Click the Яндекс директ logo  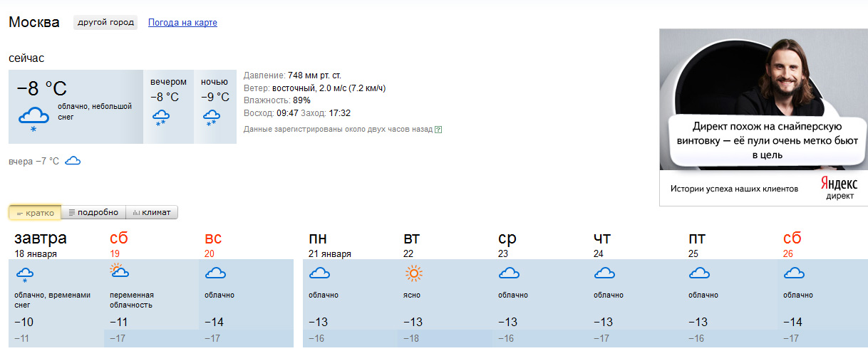coord(839,189)
